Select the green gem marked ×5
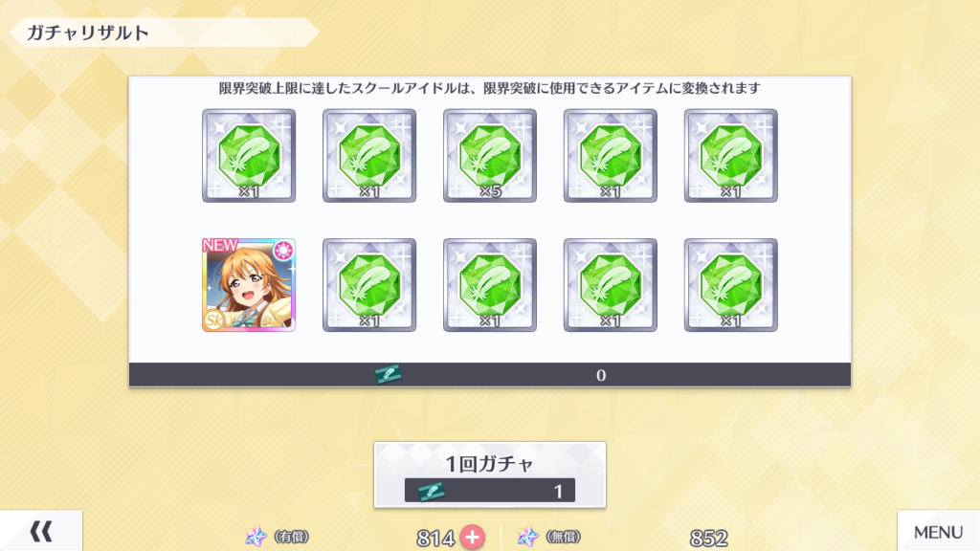This screenshot has width=980, height=551. tap(490, 156)
